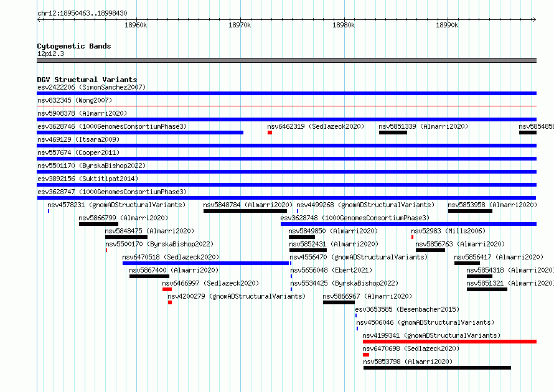Select the blue bar under esv3628748

click(409, 224)
